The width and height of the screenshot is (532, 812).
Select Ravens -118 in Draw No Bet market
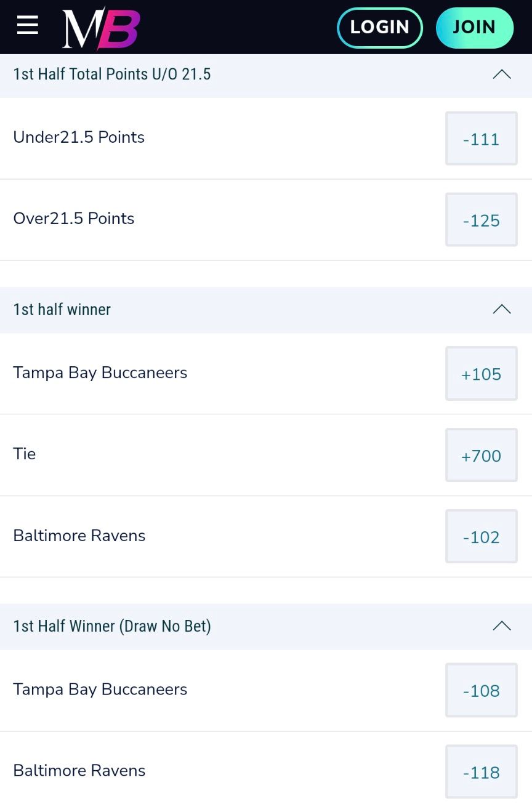pyautogui.click(x=482, y=772)
